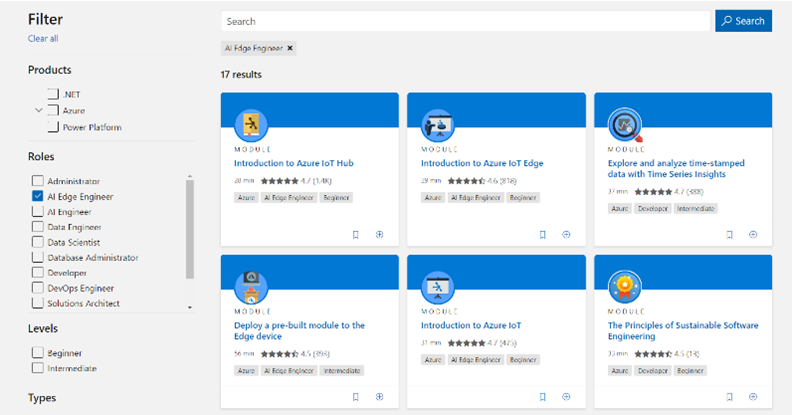Bookmark the Deploy a pre-built module card
This screenshot has width=792, height=415.
(356, 397)
